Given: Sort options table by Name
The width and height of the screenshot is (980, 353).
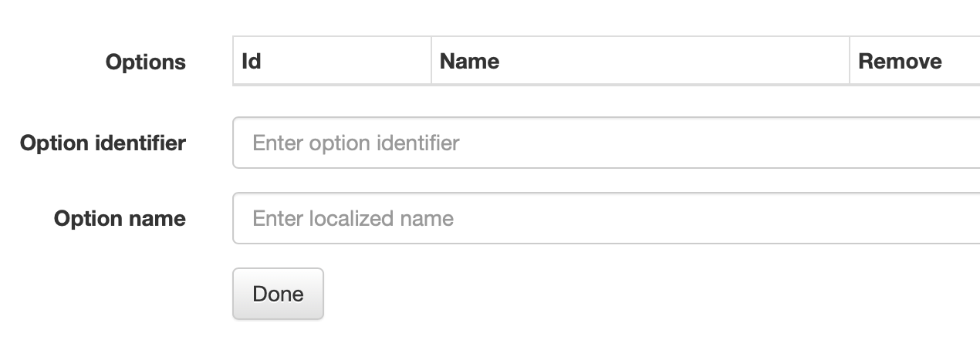Looking at the screenshot, I should coord(469,61).
